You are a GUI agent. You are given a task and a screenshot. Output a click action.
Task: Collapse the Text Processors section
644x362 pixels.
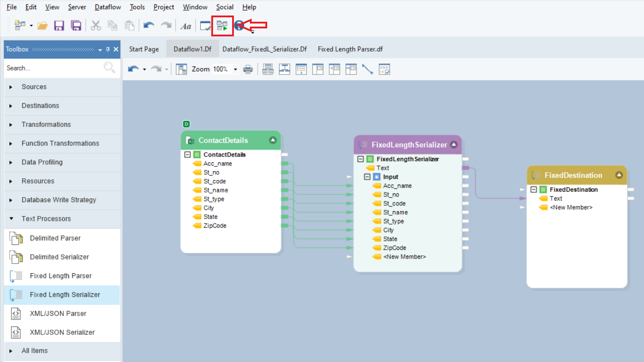coord(11,219)
